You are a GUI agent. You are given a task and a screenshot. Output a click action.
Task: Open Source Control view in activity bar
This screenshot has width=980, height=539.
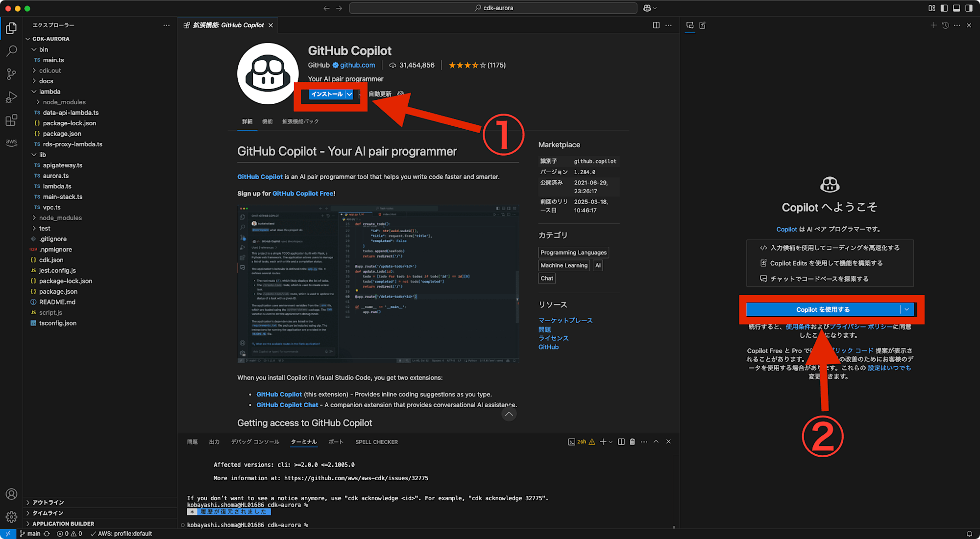[11, 74]
